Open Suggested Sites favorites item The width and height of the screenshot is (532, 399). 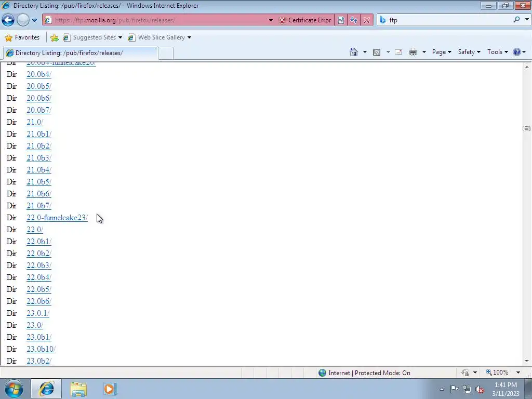[x=92, y=37]
